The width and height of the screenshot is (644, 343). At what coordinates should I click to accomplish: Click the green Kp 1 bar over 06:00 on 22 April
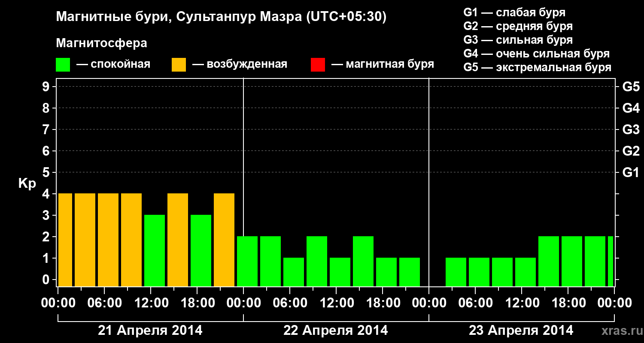(294, 272)
